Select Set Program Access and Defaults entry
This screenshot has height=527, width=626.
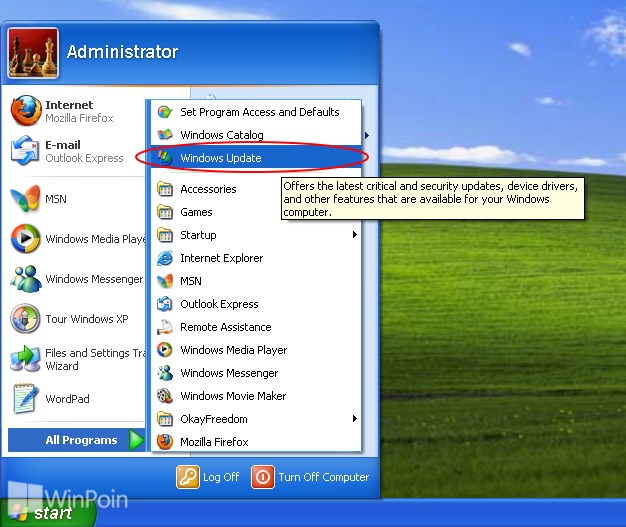[256, 112]
